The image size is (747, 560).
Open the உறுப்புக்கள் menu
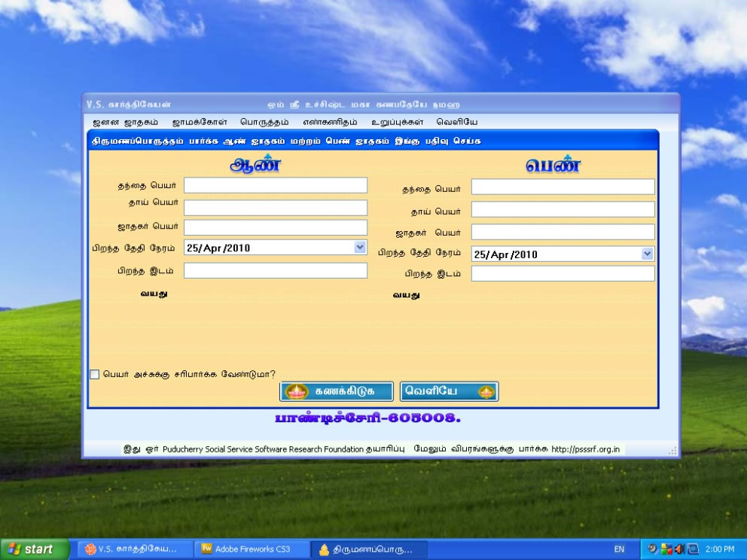click(398, 122)
